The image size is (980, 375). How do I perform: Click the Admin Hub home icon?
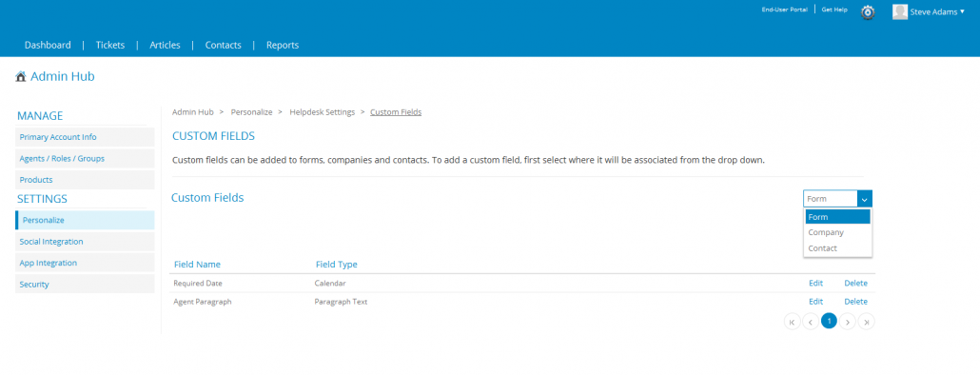coord(21,77)
